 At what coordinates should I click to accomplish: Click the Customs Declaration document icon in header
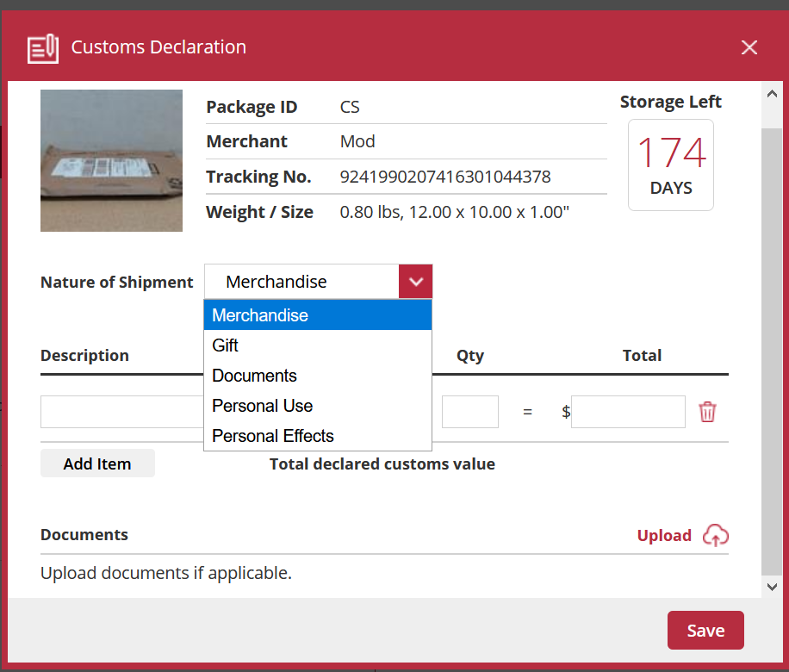coord(44,49)
